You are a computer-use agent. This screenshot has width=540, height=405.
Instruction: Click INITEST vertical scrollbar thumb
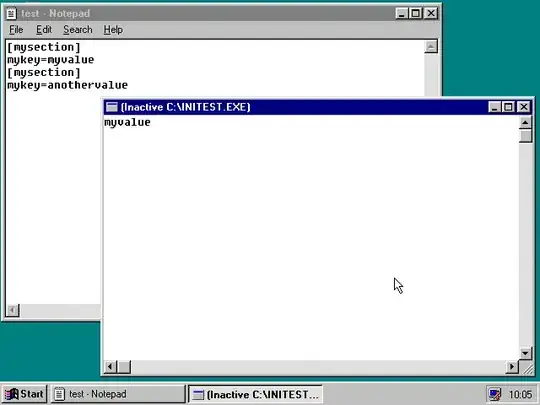[525, 136]
